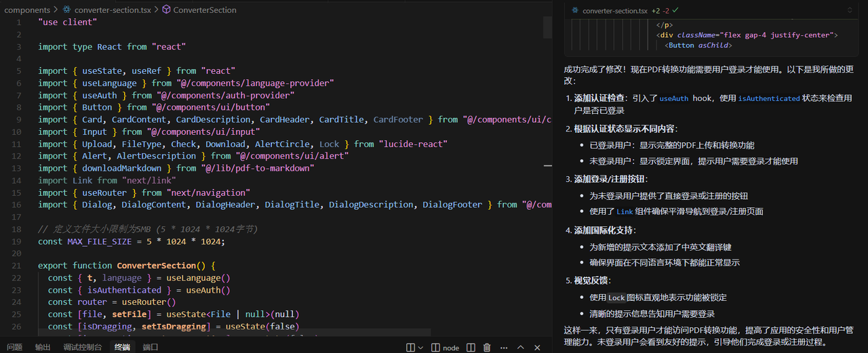Click the 添加认证检查 heading in chat

(x=600, y=98)
